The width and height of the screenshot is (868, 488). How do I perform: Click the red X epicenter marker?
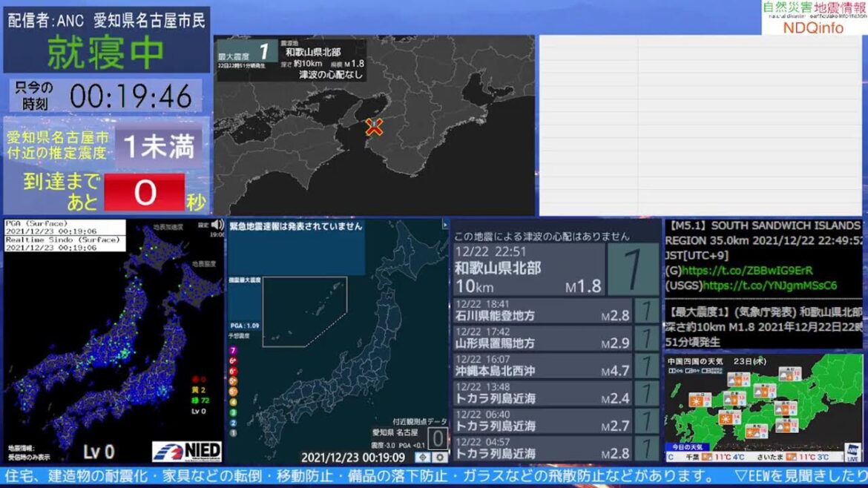pos(374,127)
